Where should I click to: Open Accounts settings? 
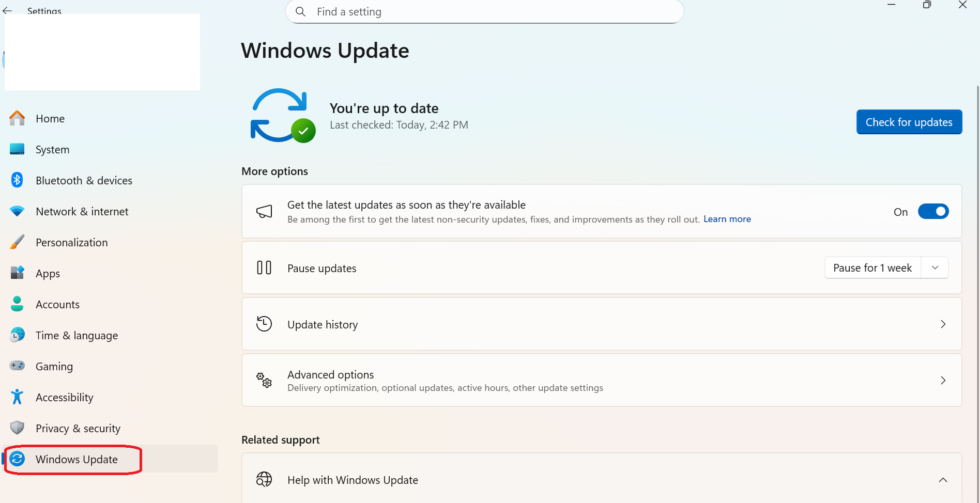point(111,304)
